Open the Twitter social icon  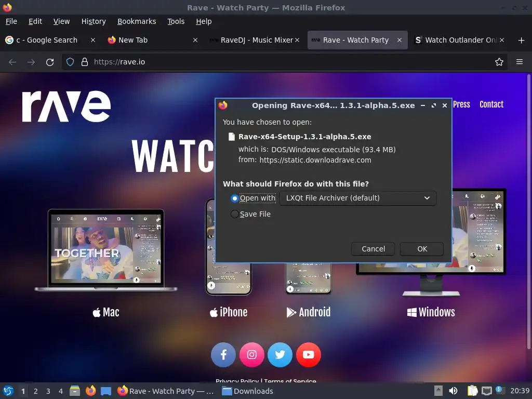280,355
